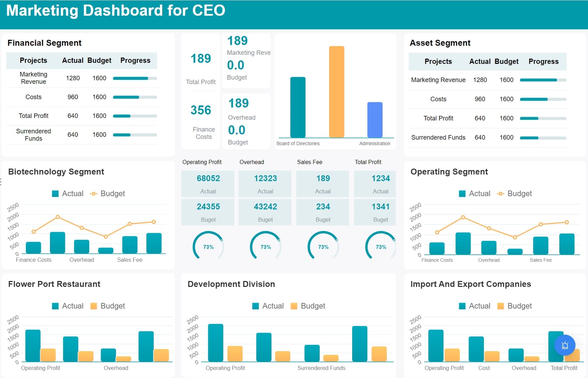This screenshot has height=378, width=588.
Task: Click the Budget legend square in Import And Export Companies
Action: coord(500,306)
